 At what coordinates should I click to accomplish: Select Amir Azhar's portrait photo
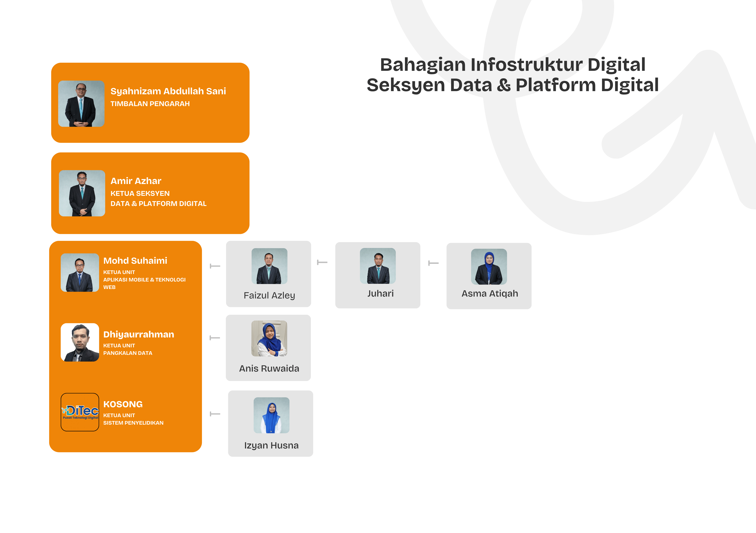click(x=82, y=193)
